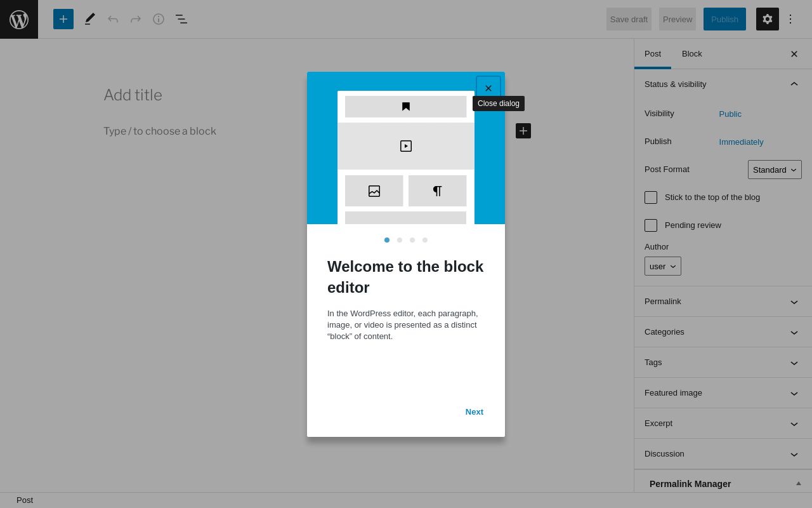Expand the Discussion panel
The image size is (812, 508).
pos(723,454)
